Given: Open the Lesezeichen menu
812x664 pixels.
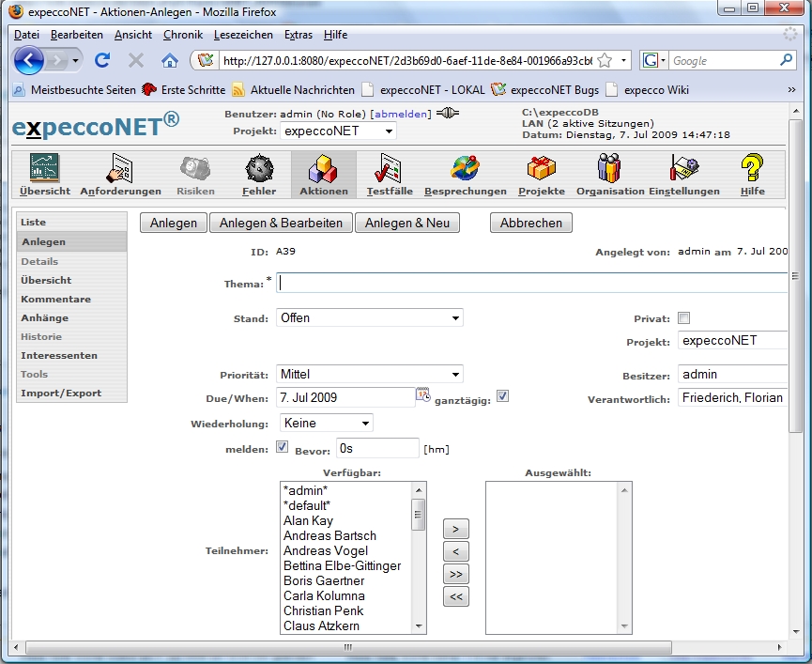Looking at the screenshot, I should pos(243,35).
